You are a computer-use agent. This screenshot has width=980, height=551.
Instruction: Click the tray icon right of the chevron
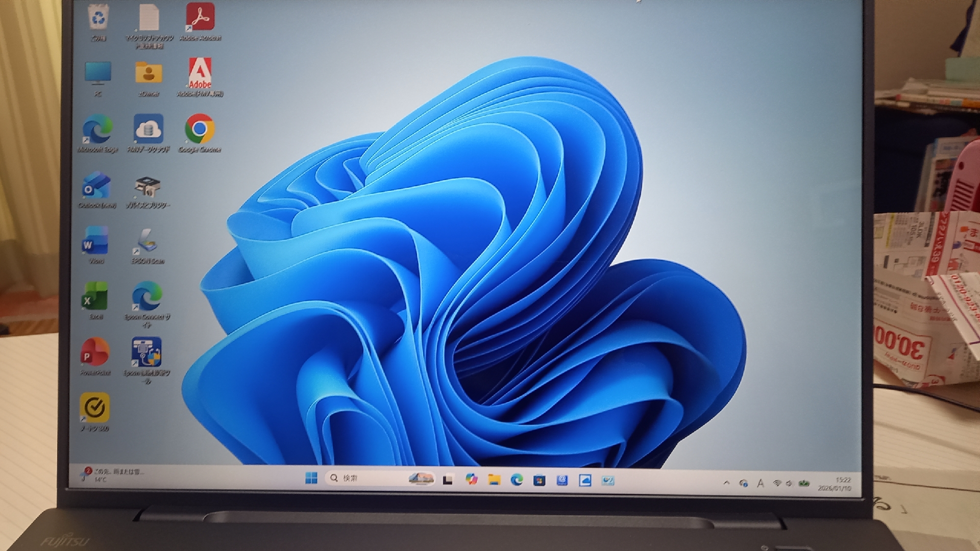pyautogui.click(x=744, y=483)
